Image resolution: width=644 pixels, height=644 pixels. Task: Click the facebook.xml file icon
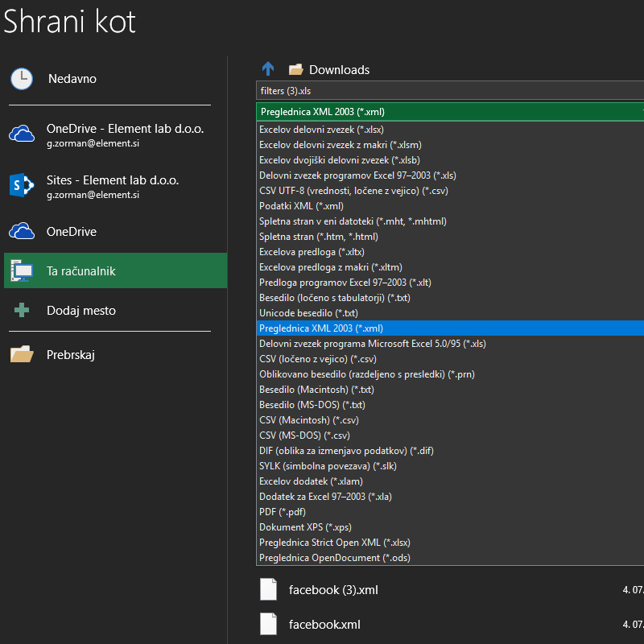(268, 624)
